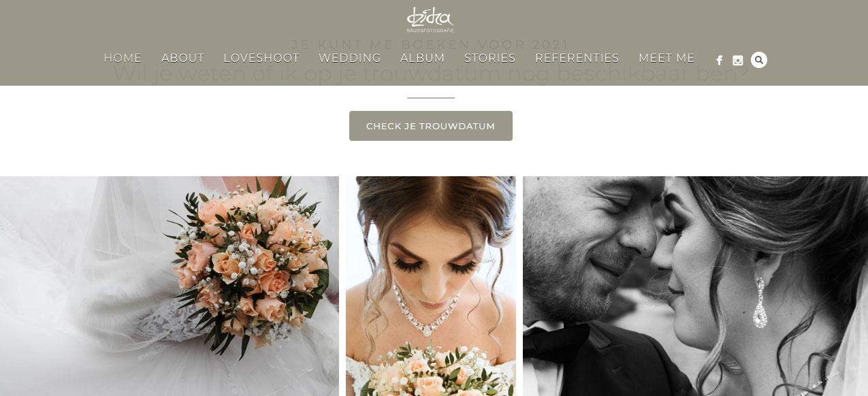
Task: Click the trouwdatum beschikbaar heading text
Action: click(x=430, y=73)
